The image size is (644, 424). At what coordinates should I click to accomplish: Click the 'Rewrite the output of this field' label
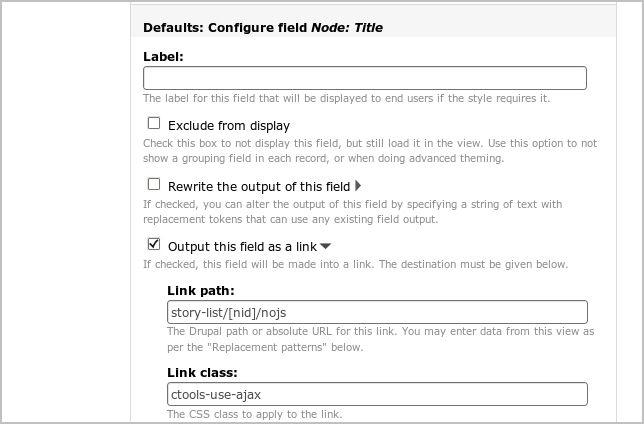tap(259, 186)
